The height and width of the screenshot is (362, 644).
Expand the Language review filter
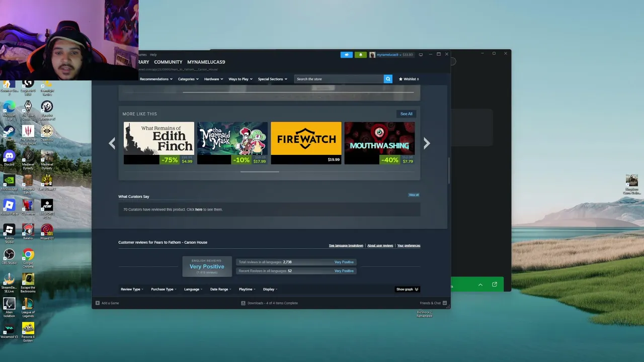[x=193, y=289]
